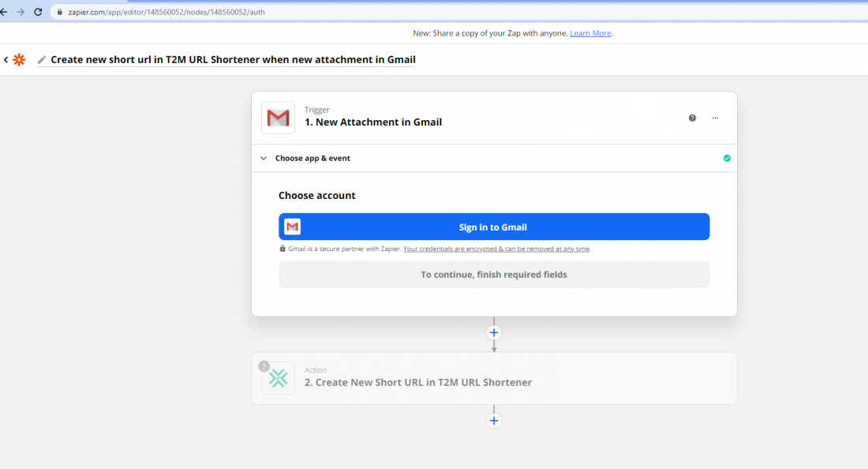Image resolution: width=868 pixels, height=469 pixels.
Task: Click the Gmail trigger app icon
Action: [278, 117]
